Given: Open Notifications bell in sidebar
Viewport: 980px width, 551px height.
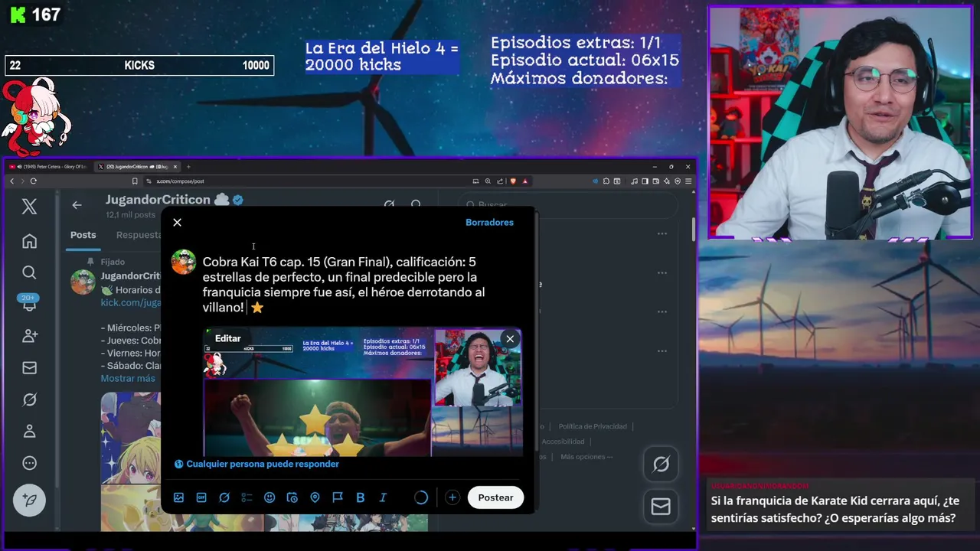Looking at the screenshot, I should click(29, 305).
